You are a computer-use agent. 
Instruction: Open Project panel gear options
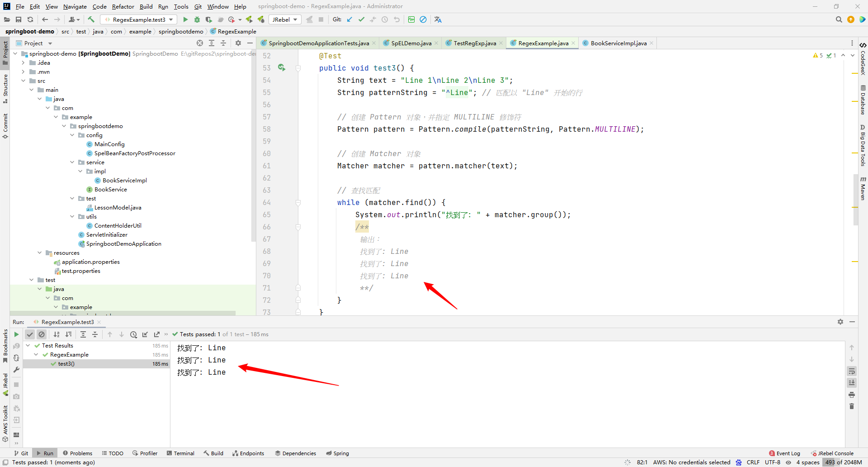(x=238, y=43)
